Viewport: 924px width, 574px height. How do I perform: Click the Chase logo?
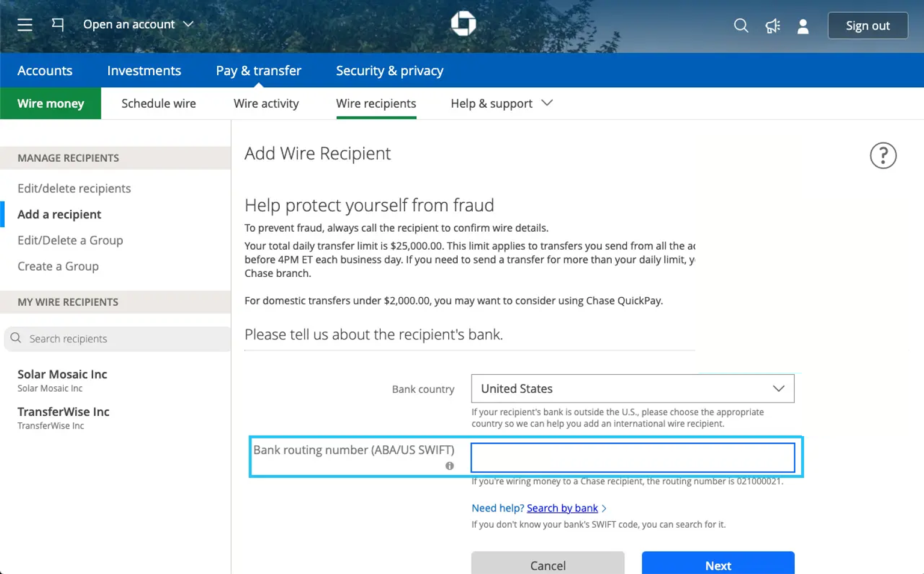click(x=463, y=24)
